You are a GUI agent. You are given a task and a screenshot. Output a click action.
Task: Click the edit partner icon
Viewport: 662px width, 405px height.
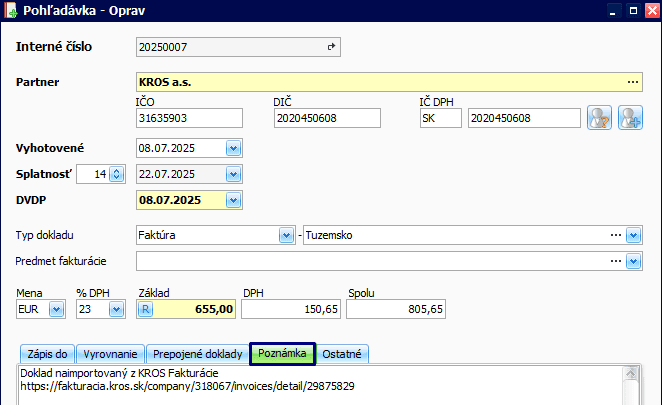(x=599, y=118)
